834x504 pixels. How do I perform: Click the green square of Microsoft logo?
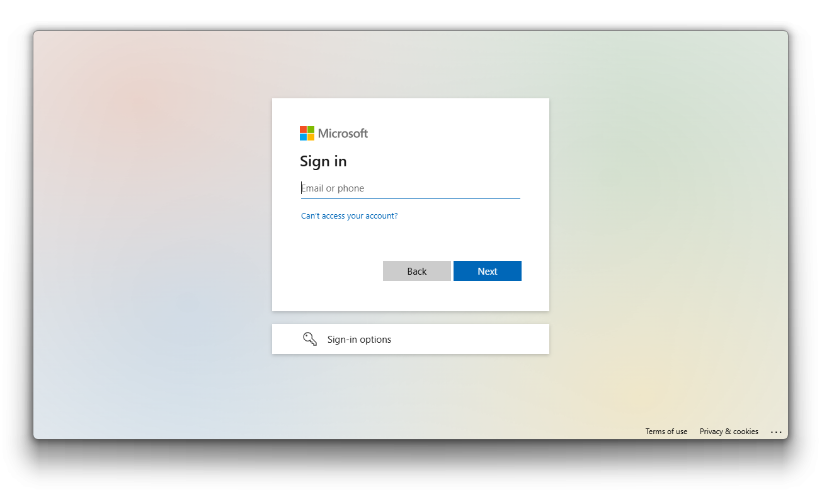311,129
